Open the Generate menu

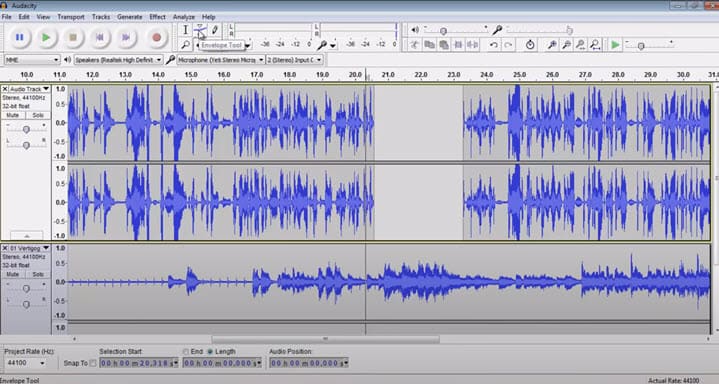(x=129, y=17)
